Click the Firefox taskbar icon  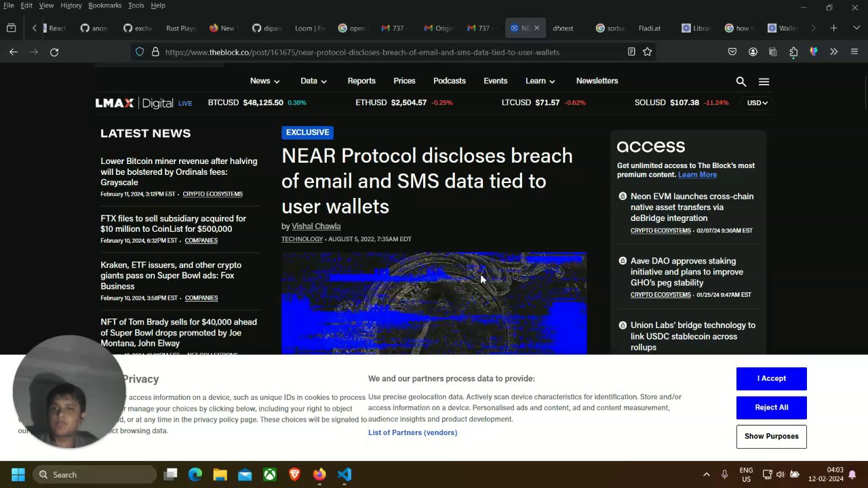pyautogui.click(x=319, y=474)
